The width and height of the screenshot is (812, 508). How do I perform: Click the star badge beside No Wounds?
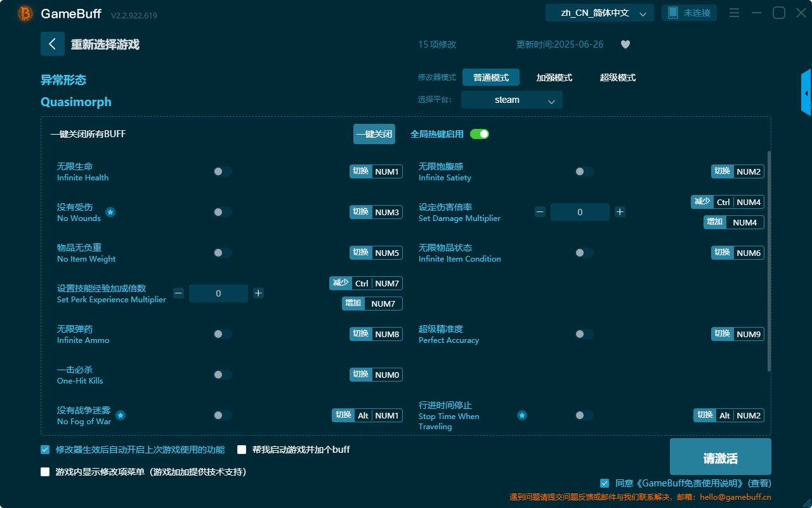coord(110,212)
